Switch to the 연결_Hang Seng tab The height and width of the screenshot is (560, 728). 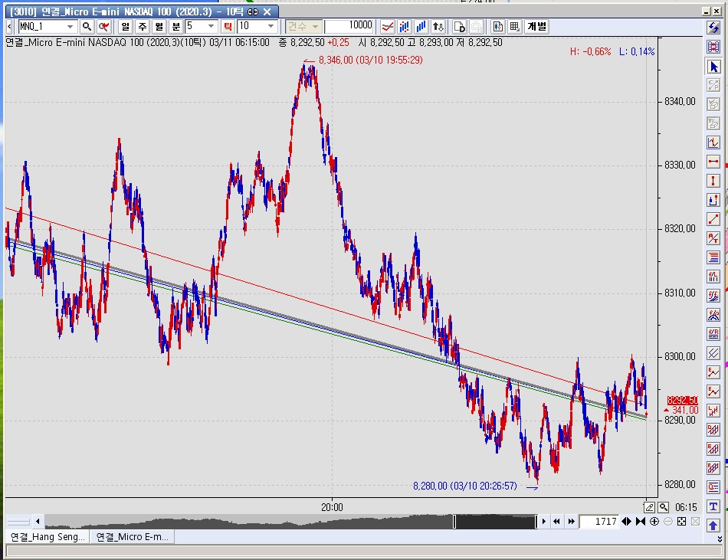click(x=47, y=537)
